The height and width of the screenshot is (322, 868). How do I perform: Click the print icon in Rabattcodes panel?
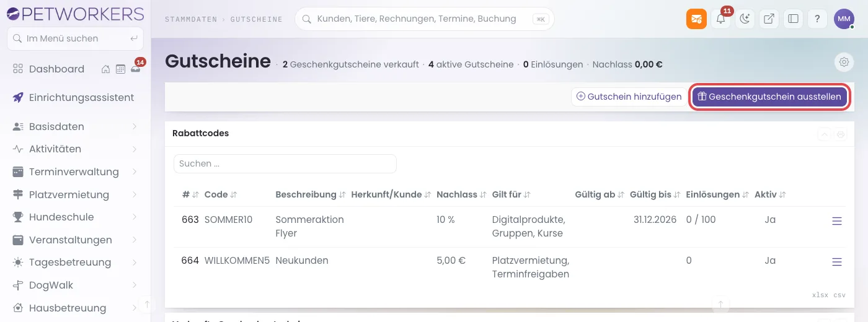point(841,134)
